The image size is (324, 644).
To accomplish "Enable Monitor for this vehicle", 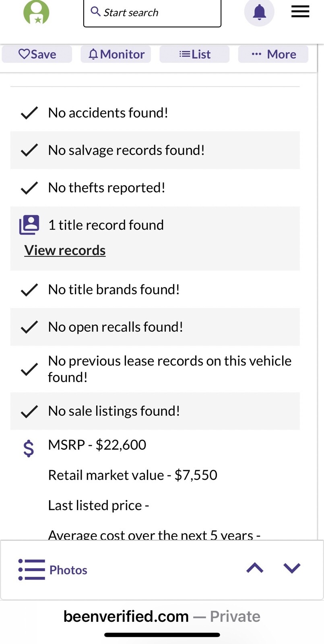I will click(116, 54).
